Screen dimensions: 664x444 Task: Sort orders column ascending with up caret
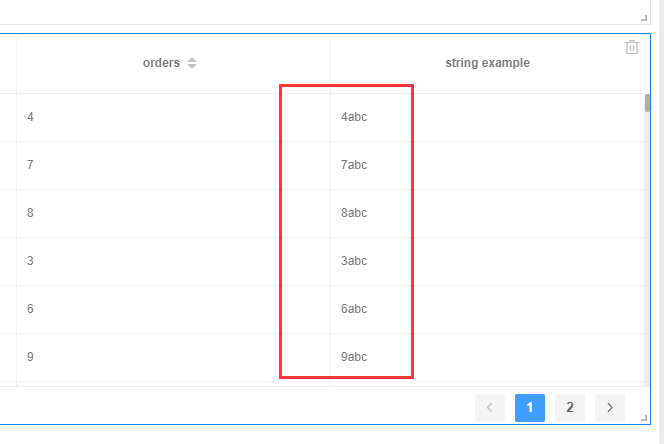[x=192, y=59]
